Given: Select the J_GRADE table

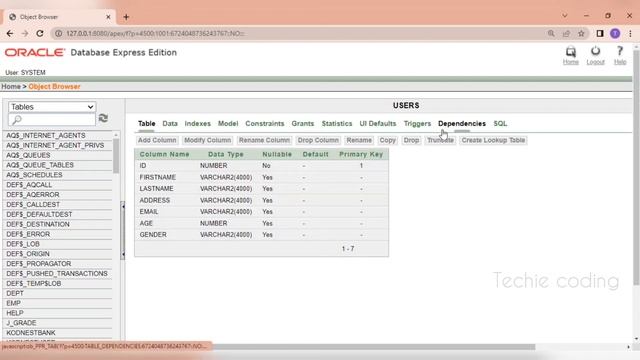Looking at the screenshot, I should click(x=21, y=323).
